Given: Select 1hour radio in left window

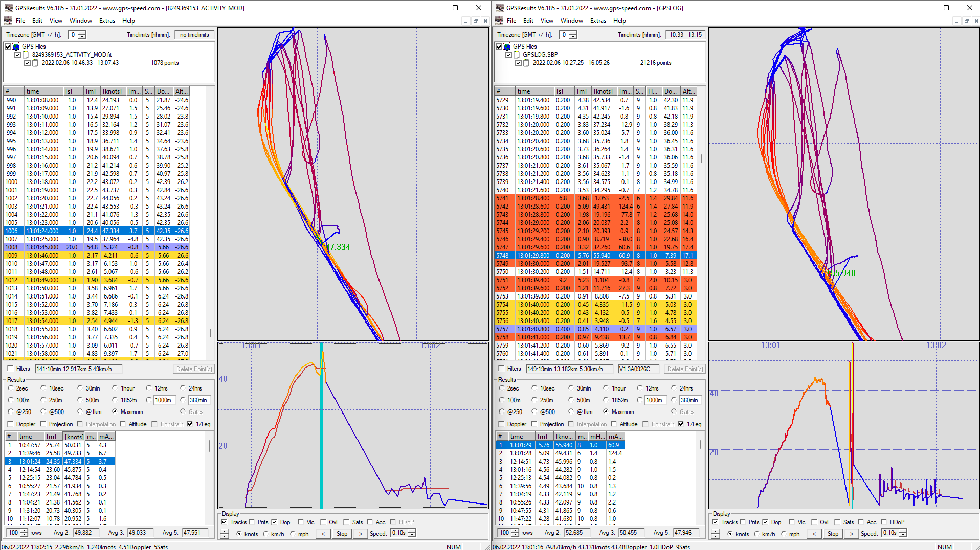Looking at the screenshot, I should [115, 388].
